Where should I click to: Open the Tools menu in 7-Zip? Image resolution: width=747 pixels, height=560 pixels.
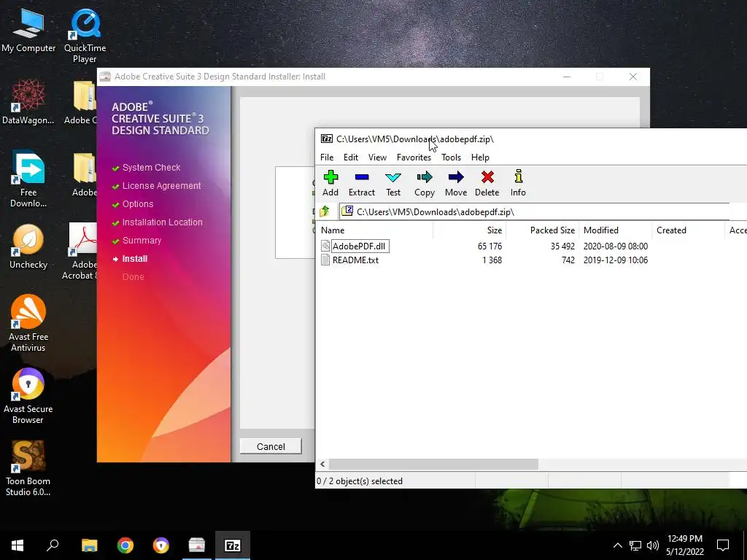click(x=451, y=157)
